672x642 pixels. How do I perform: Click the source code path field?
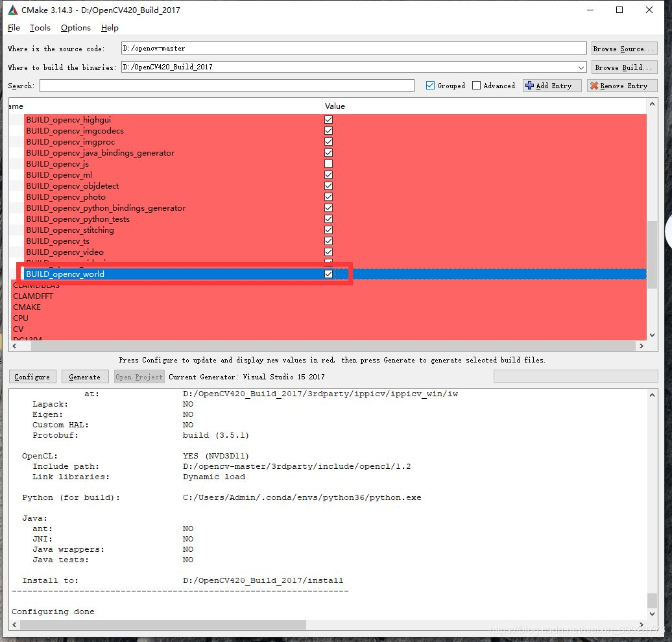pyautogui.click(x=354, y=49)
